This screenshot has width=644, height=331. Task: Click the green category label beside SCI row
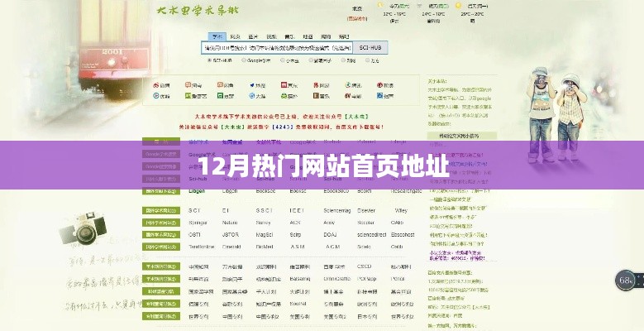[x=161, y=211]
